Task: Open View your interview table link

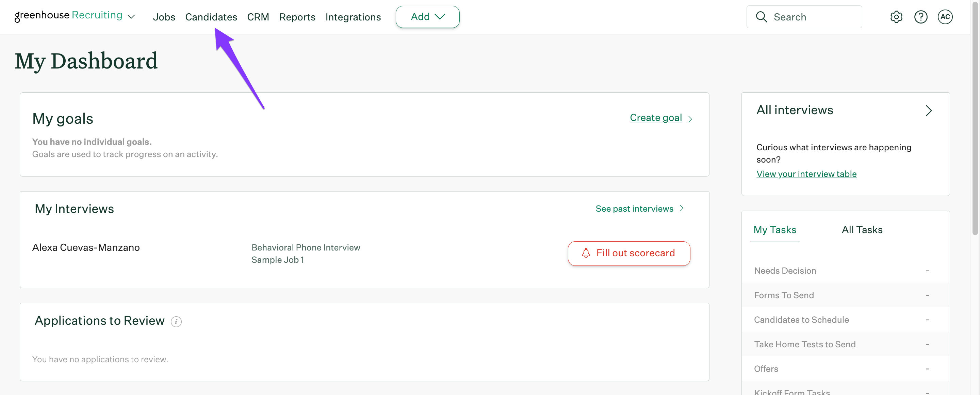Action: (806, 174)
